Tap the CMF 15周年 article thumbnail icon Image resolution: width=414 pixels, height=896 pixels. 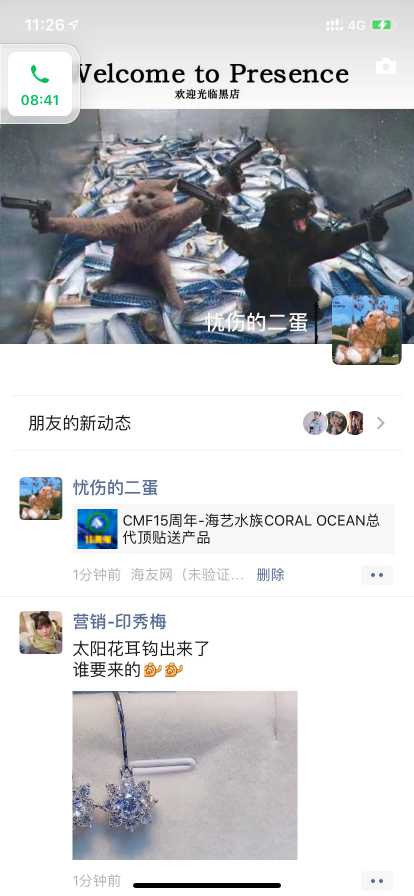[97, 529]
